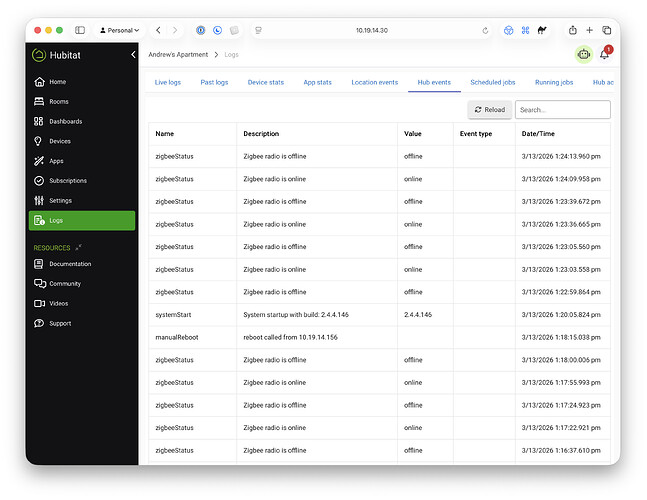
Task: Click the address bar showing 10.19.14.30
Action: (372, 31)
